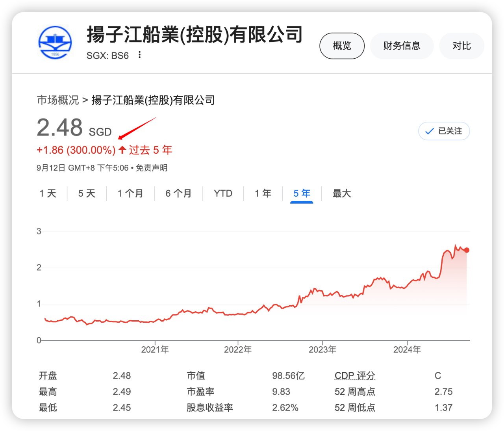Click the 股息收益率 value 2.62%
This screenshot has width=504, height=431.
285,408
